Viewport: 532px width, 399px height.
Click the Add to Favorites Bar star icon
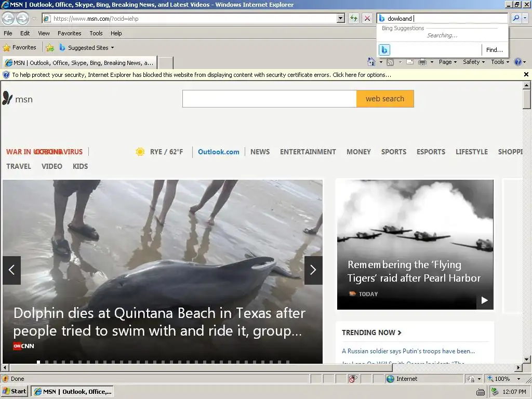coord(50,47)
